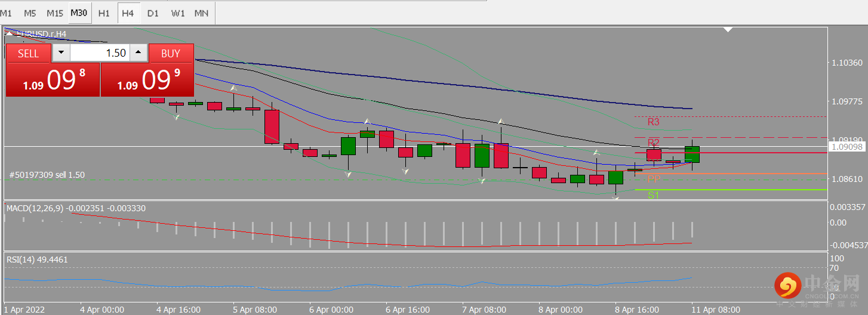Switch to the D1 daily timeframe
Image resolution: width=868 pixels, height=315 pixels.
pos(153,13)
